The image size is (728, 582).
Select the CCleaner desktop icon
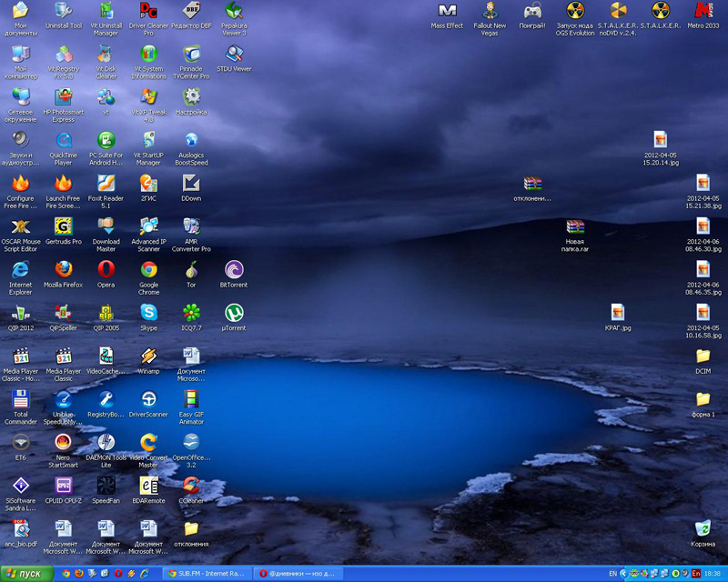tap(191, 490)
